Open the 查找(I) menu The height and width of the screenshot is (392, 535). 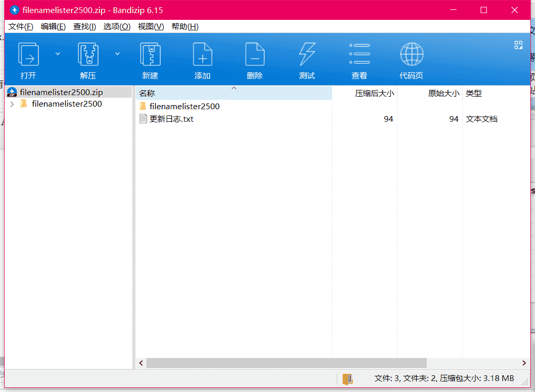[85, 27]
